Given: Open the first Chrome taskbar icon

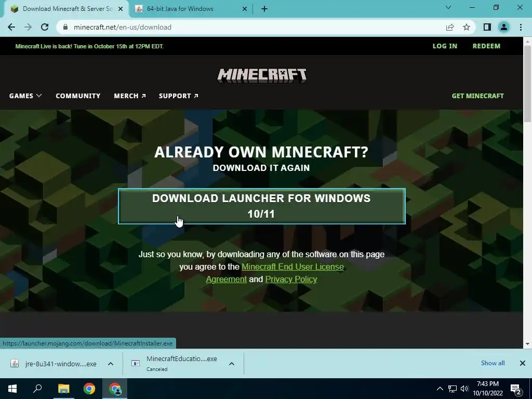Looking at the screenshot, I should click(x=89, y=389).
